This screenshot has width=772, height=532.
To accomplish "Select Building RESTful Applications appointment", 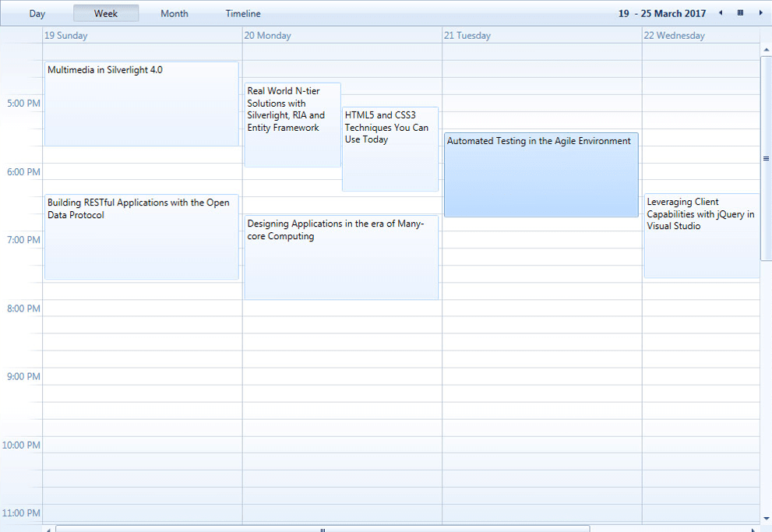I will [142, 237].
